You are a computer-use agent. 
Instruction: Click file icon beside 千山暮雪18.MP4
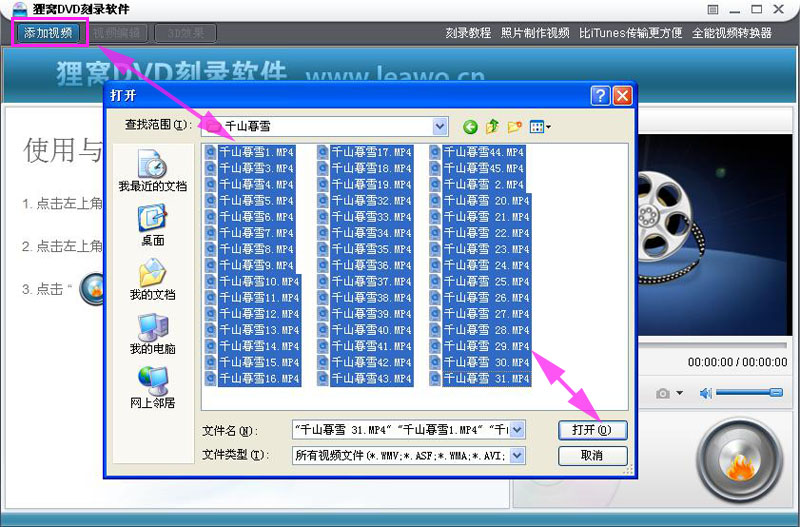[x=322, y=168]
